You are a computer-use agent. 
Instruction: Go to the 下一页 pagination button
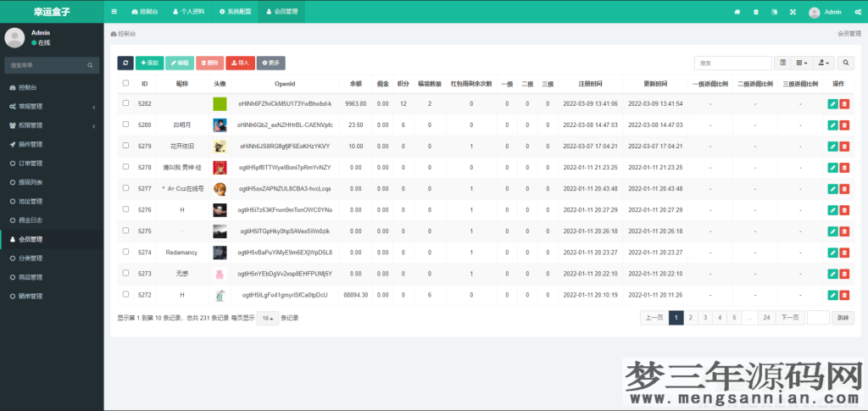click(790, 318)
